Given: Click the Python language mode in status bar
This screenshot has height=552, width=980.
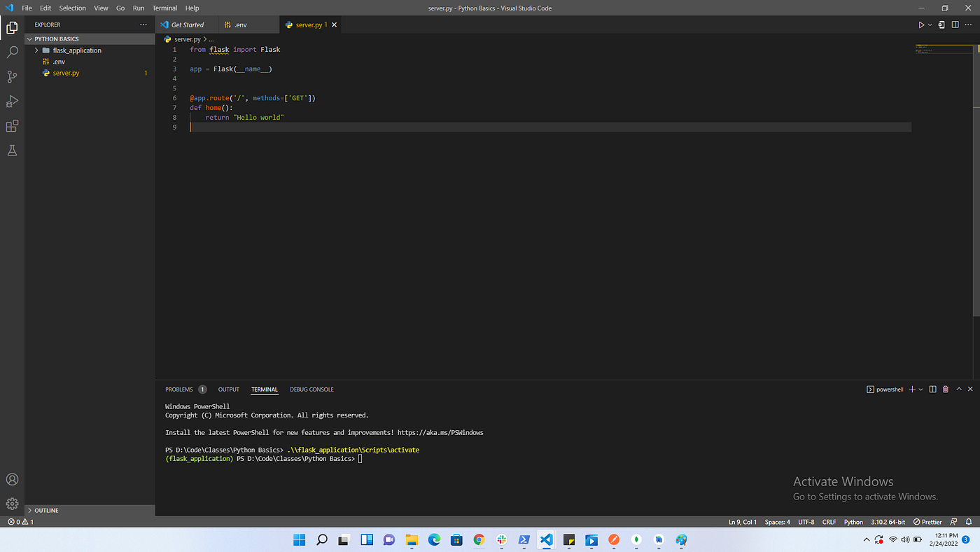Looking at the screenshot, I should [x=853, y=522].
